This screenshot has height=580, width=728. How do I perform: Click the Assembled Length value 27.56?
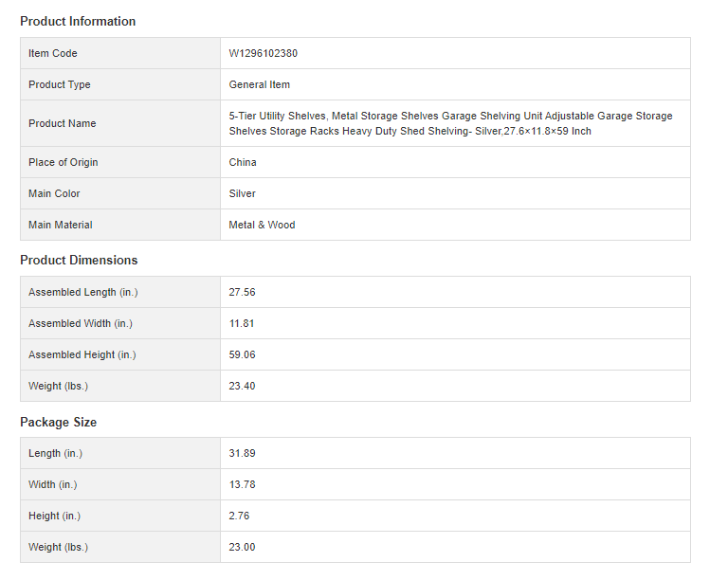point(242,292)
